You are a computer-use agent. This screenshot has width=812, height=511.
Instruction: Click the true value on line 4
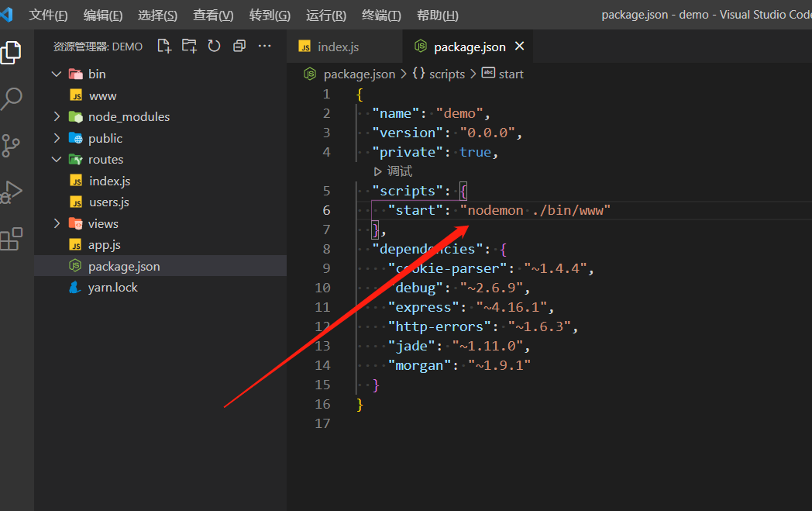click(x=476, y=152)
